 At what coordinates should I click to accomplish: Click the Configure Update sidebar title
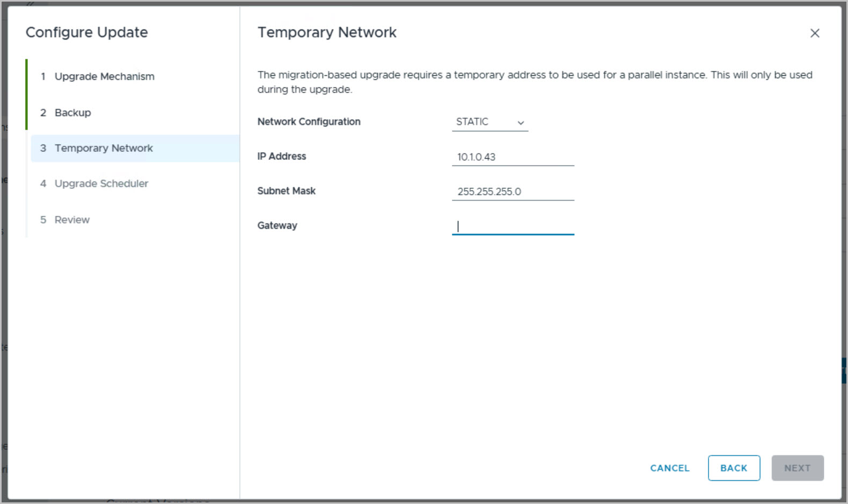(86, 33)
